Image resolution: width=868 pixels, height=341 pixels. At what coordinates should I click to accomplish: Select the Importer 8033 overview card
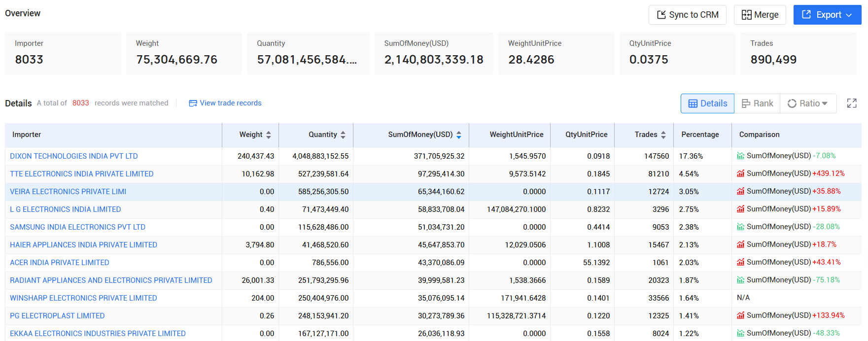[63, 53]
